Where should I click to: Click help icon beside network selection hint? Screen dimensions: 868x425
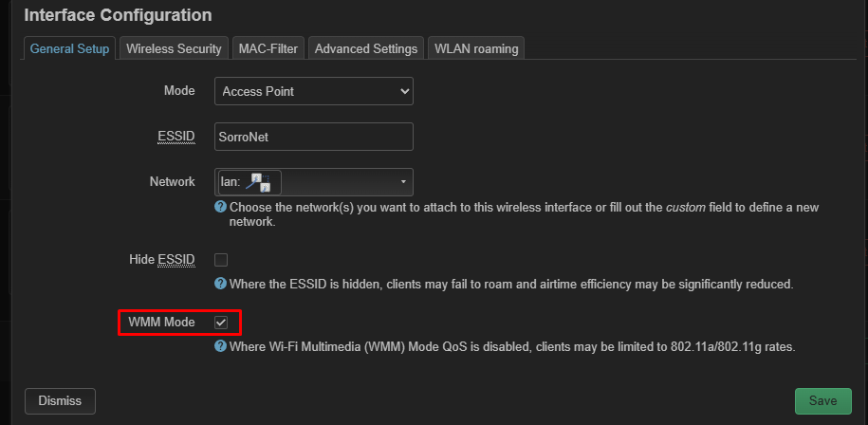[220, 207]
